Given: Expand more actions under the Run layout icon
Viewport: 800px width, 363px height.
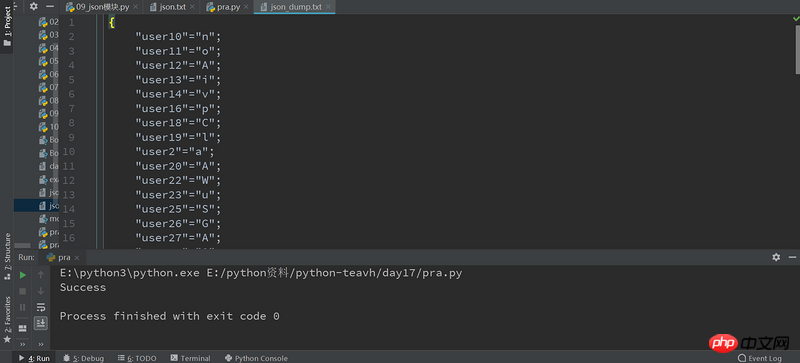Looking at the screenshot, I should [x=22, y=344].
